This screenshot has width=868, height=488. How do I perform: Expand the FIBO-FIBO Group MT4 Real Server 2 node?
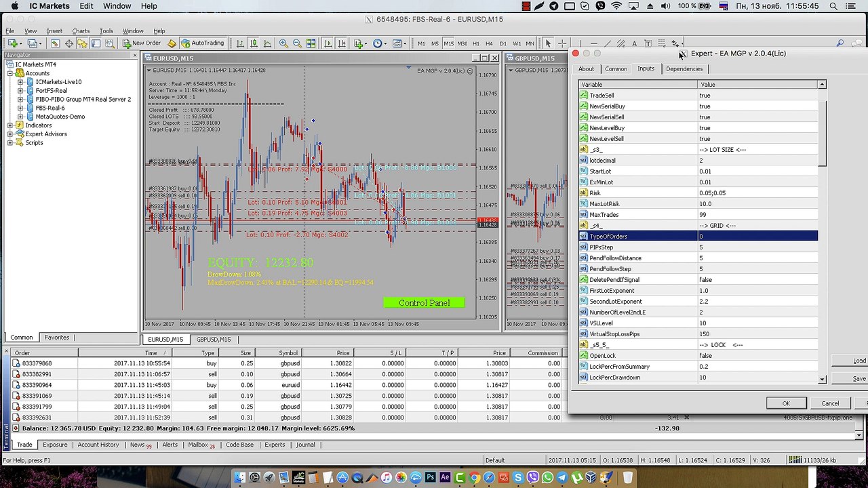tap(20, 100)
